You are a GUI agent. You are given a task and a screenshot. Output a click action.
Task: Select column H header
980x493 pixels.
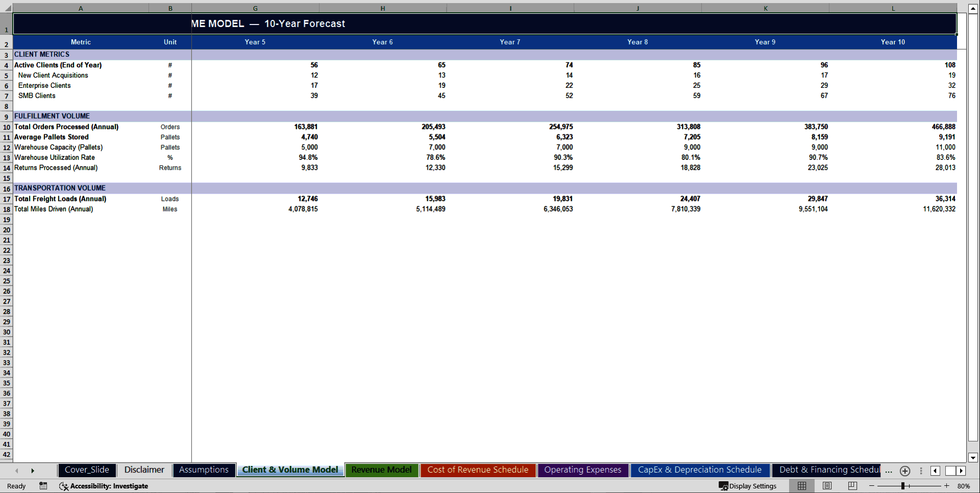point(382,8)
